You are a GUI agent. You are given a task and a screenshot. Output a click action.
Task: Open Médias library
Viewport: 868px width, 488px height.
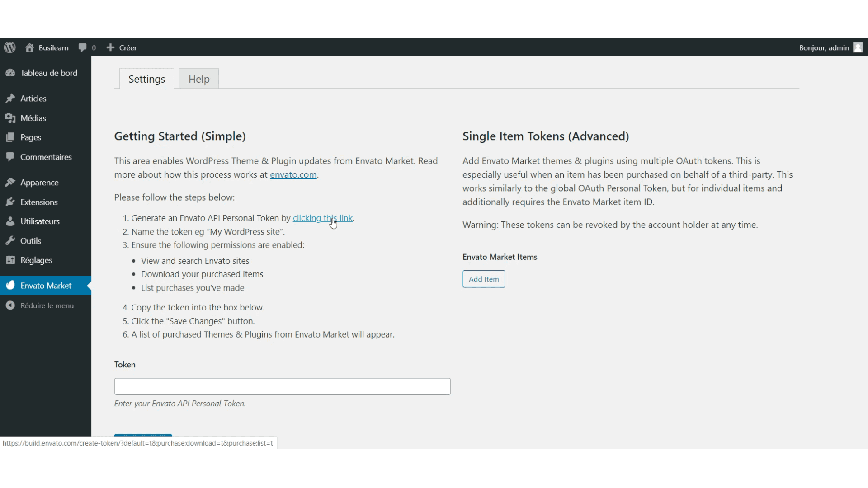click(33, 117)
